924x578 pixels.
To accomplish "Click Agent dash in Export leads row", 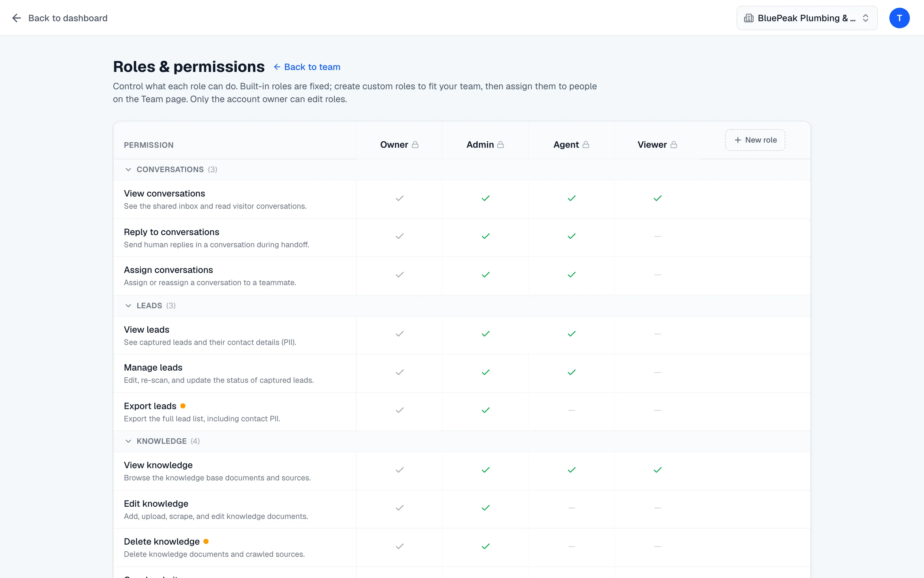I will click(571, 410).
